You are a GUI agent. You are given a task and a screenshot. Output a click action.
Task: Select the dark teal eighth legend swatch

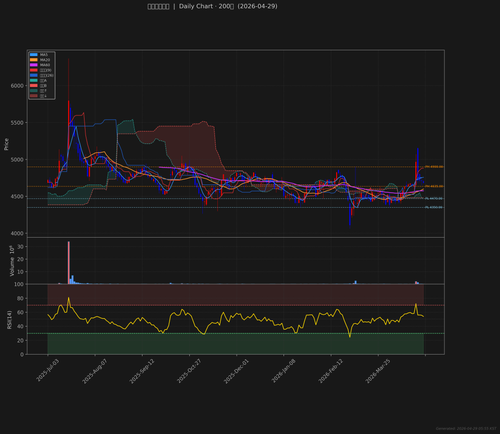pyautogui.click(x=34, y=91)
